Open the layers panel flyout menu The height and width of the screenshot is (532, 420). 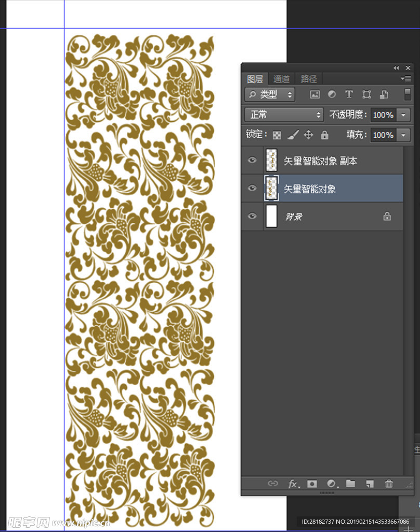point(405,79)
